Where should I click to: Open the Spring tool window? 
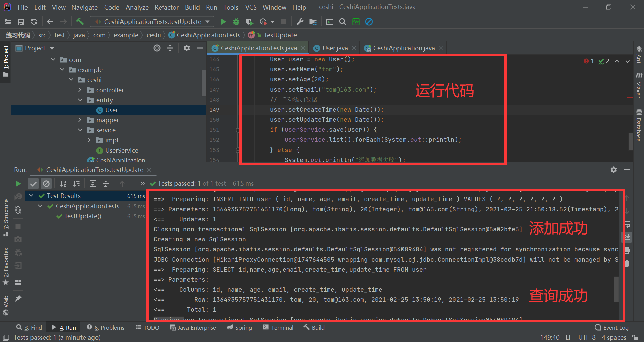[239, 327]
